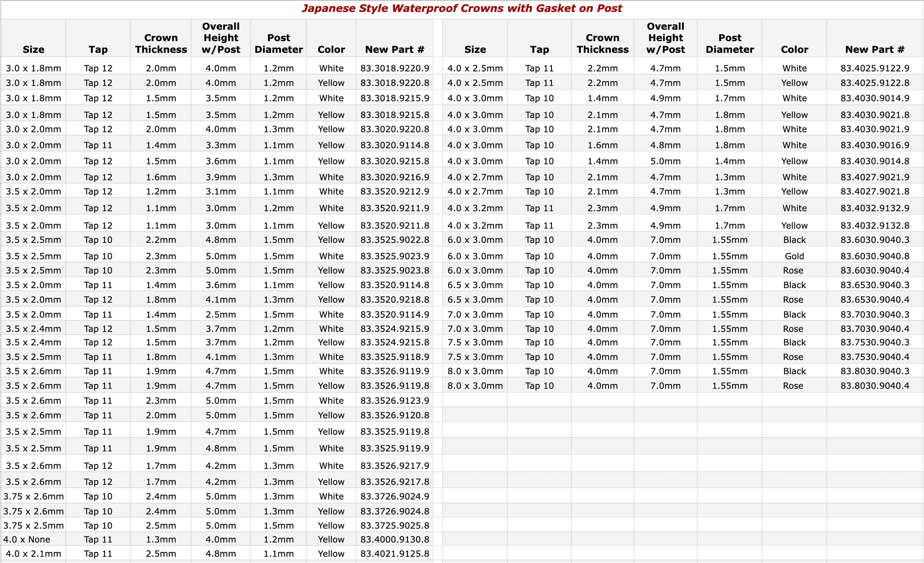Select part number 83.3520.9212.9
The width and height of the screenshot is (924, 563).
(395, 191)
